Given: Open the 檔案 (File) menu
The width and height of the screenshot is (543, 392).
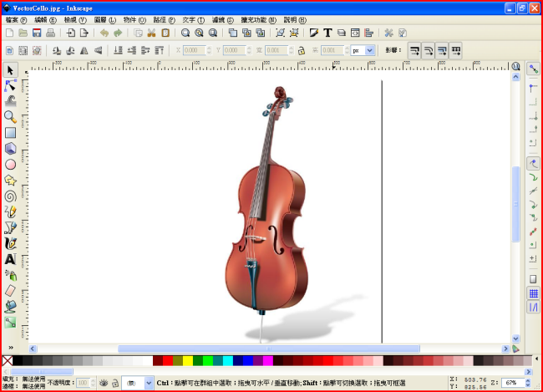Looking at the screenshot, I should (17, 19).
